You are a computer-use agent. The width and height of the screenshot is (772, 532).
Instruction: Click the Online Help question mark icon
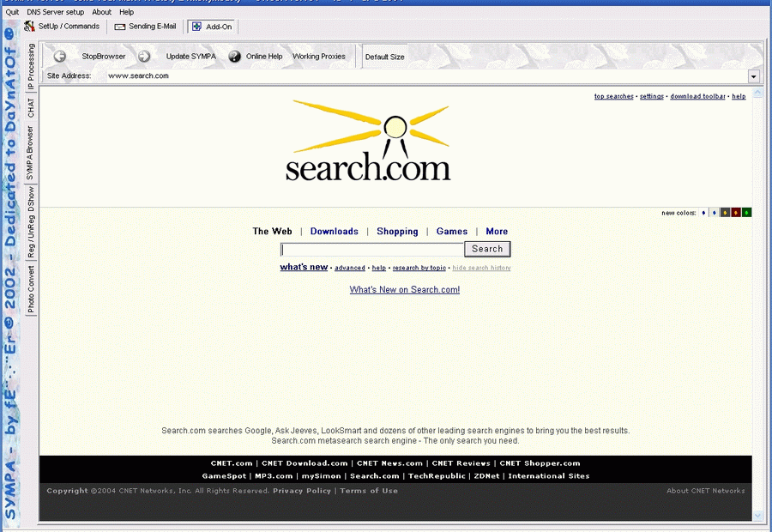(x=234, y=57)
